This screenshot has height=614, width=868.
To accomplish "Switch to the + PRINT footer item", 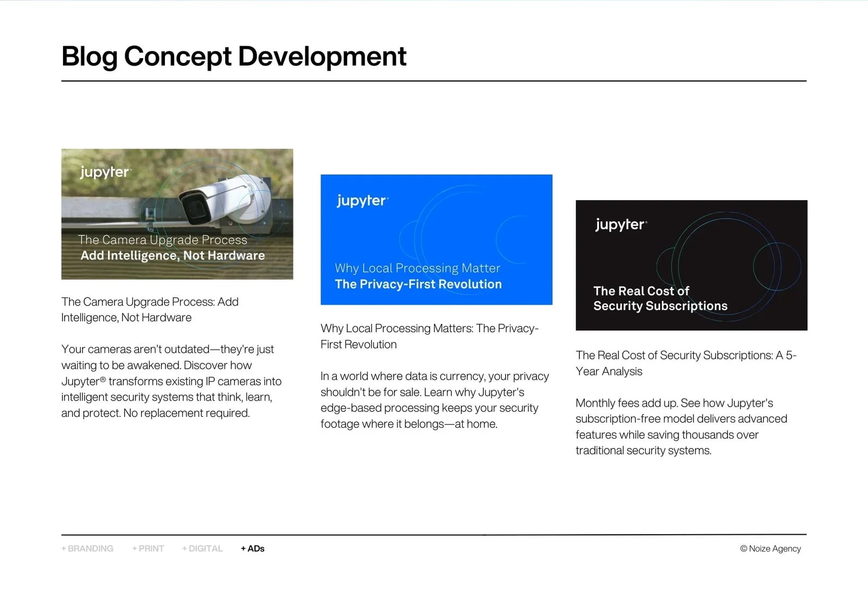I will (148, 548).
